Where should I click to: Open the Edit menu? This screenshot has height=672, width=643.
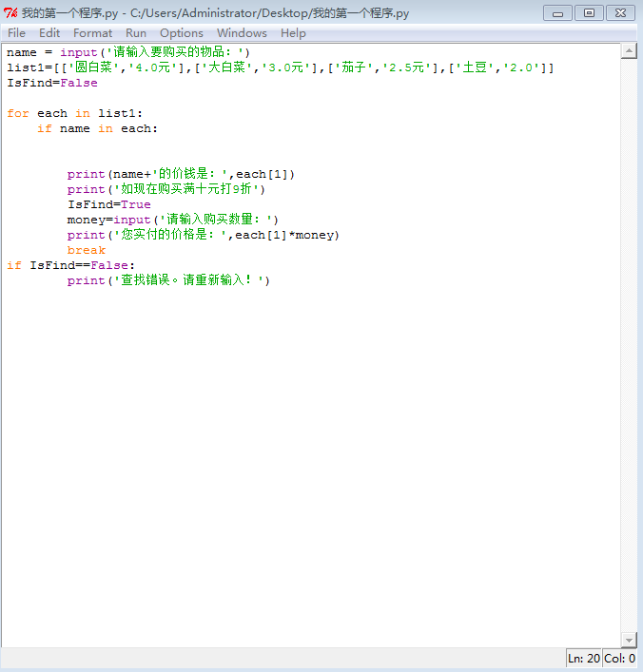click(x=49, y=33)
